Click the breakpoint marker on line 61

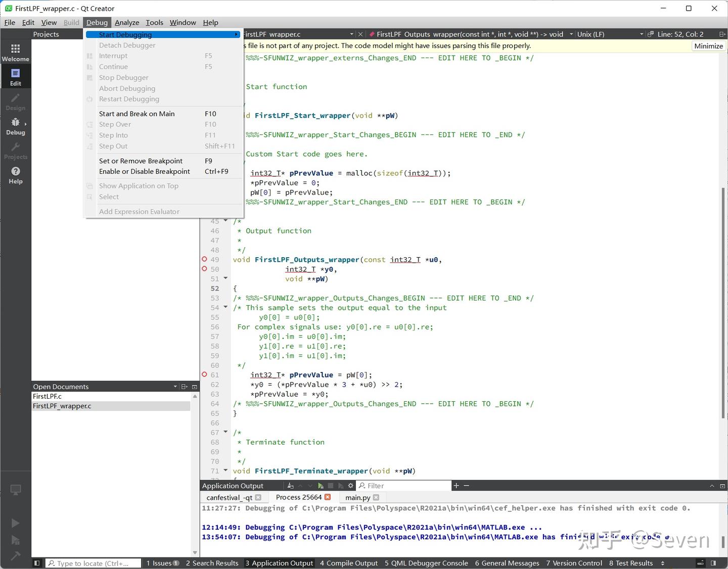[205, 374]
